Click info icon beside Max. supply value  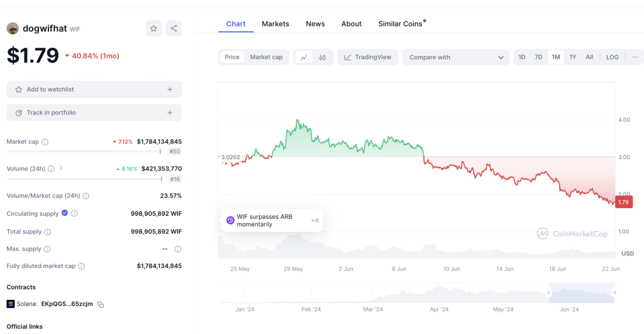click(178, 249)
